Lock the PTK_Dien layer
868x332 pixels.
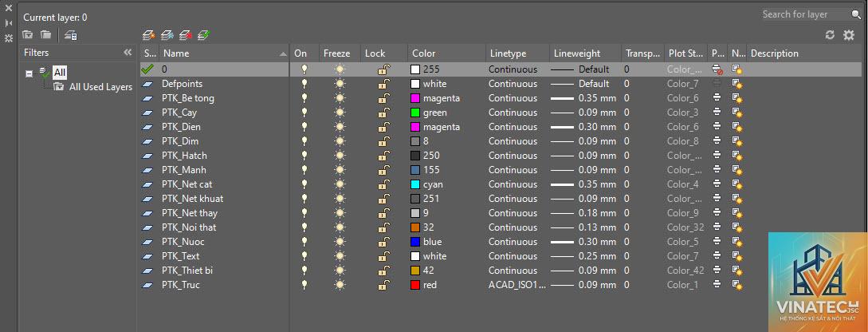pyautogui.click(x=383, y=127)
